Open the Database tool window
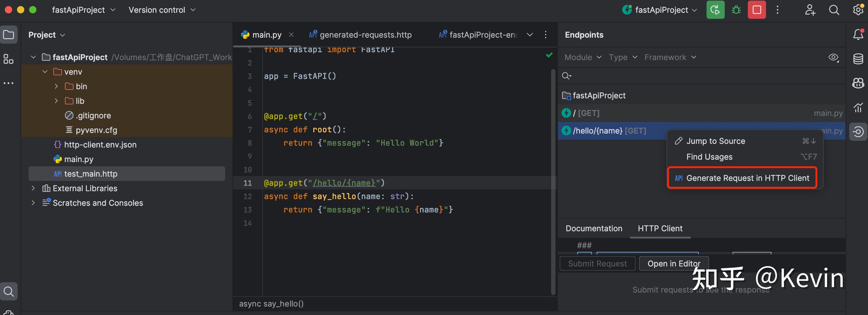This screenshot has height=315, width=868. [858, 59]
